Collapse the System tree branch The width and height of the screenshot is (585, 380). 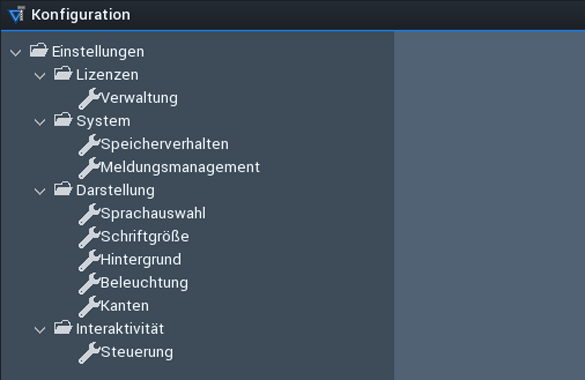click(40, 122)
